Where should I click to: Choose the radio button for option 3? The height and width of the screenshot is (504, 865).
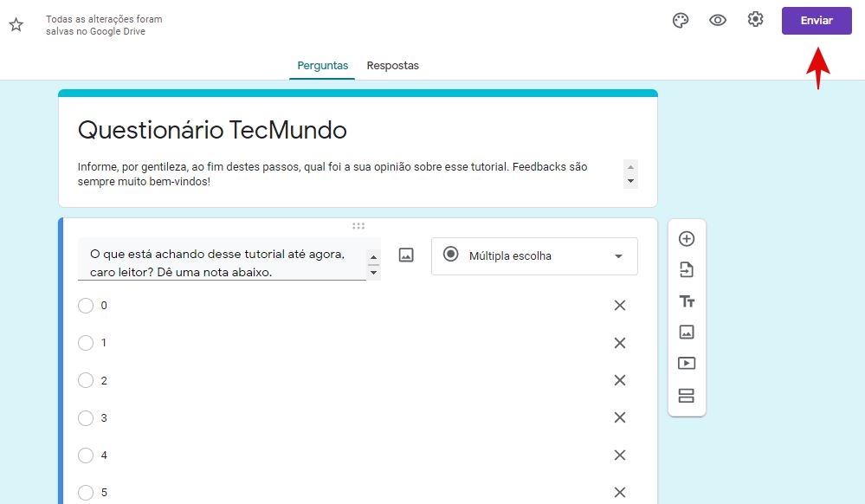pyautogui.click(x=86, y=418)
